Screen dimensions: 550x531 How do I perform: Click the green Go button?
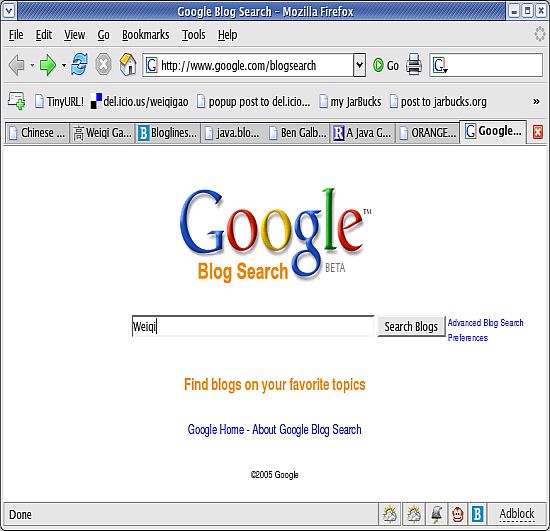386,65
